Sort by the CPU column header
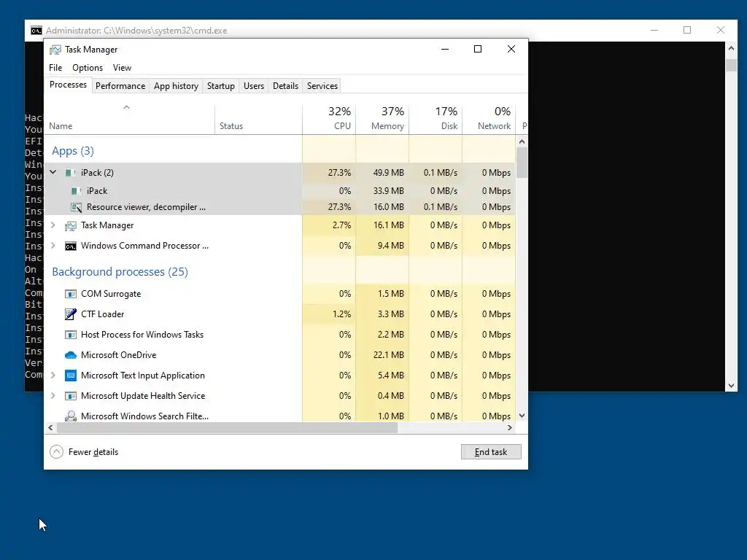Image resolution: width=747 pixels, height=560 pixels. [329, 118]
